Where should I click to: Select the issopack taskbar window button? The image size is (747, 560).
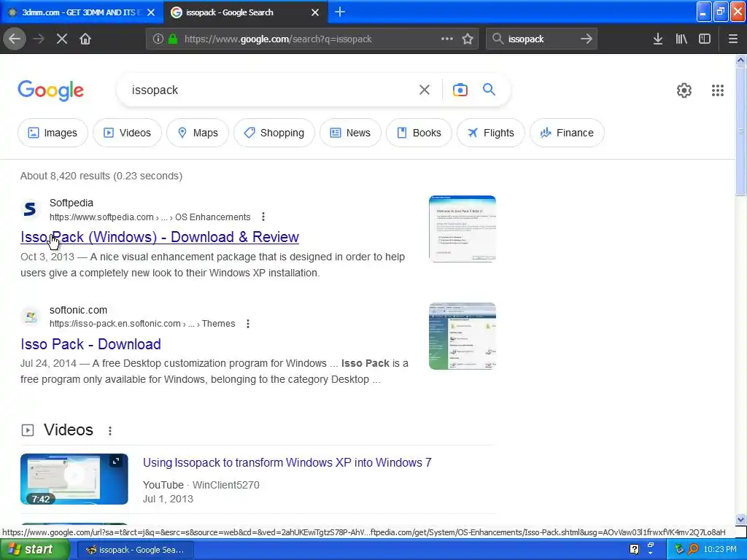click(x=135, y=550)
